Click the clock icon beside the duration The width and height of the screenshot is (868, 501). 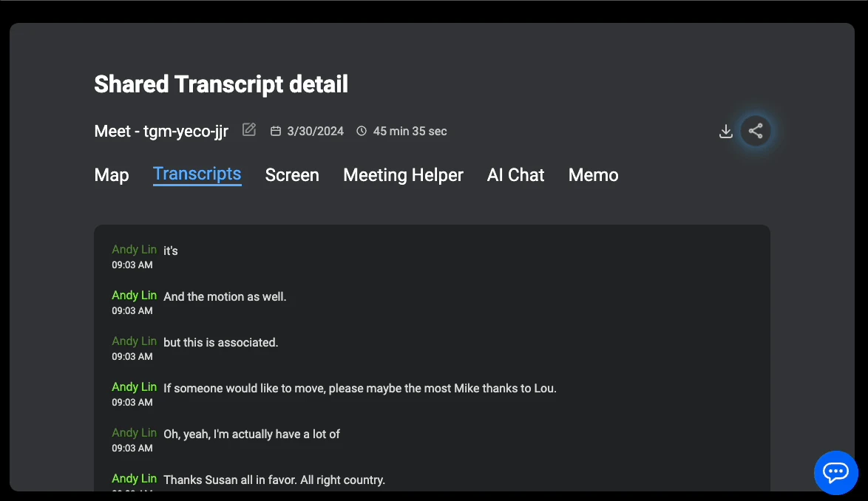pyautogui.click(x=362, y=132)
